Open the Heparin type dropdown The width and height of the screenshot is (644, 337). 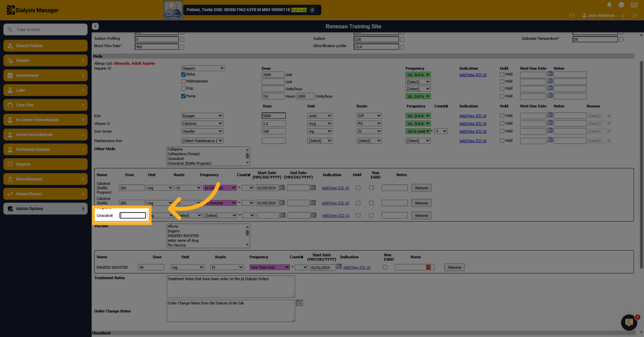[203, 68]
